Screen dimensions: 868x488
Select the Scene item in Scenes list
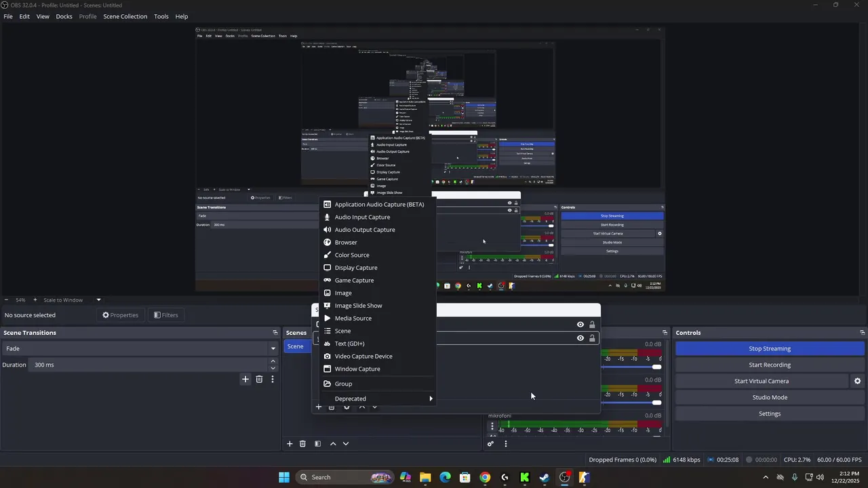pos(298,346)
